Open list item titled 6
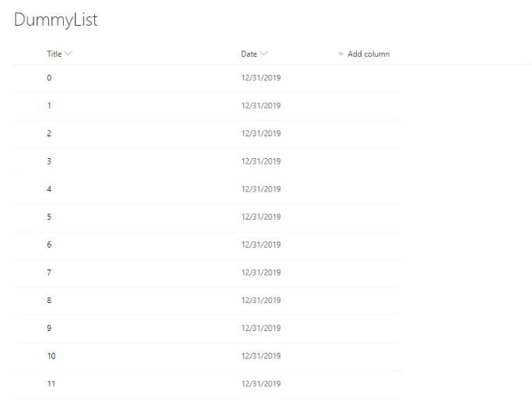 point(49,245)
